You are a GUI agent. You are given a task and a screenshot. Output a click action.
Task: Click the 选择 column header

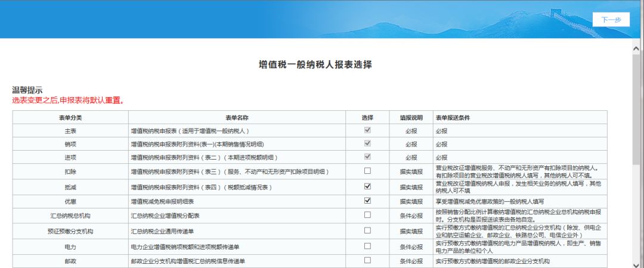[x=367, y=117]
